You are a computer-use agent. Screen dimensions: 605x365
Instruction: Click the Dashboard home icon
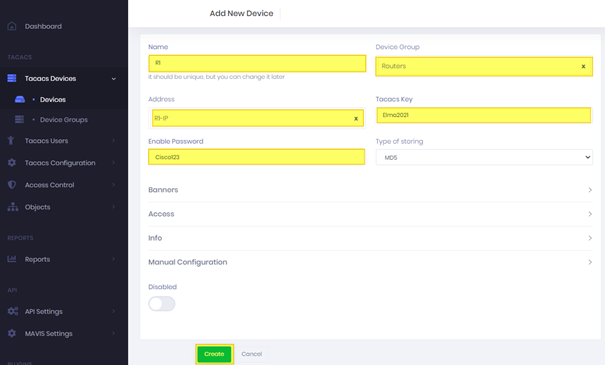click(12, 26)
